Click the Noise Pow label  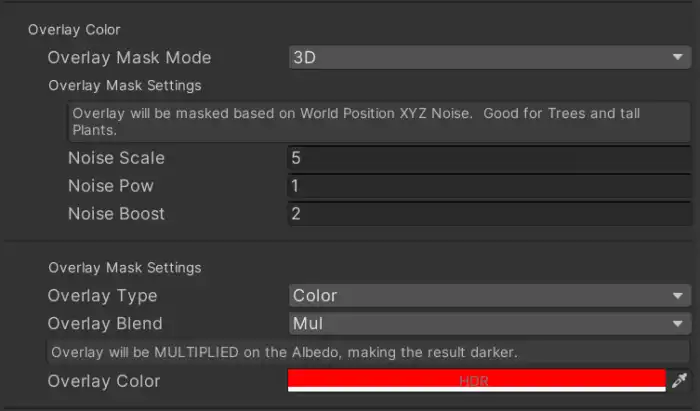111,186
